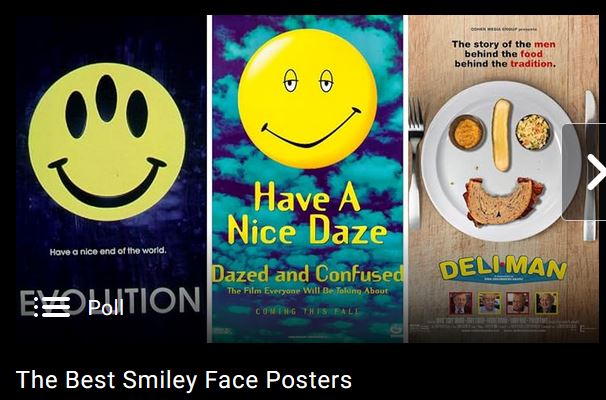The height and width of the screenshot is (400, 606).
Task: Click the "Dazed and Confused" title text
Action: [x=307, y=274]
